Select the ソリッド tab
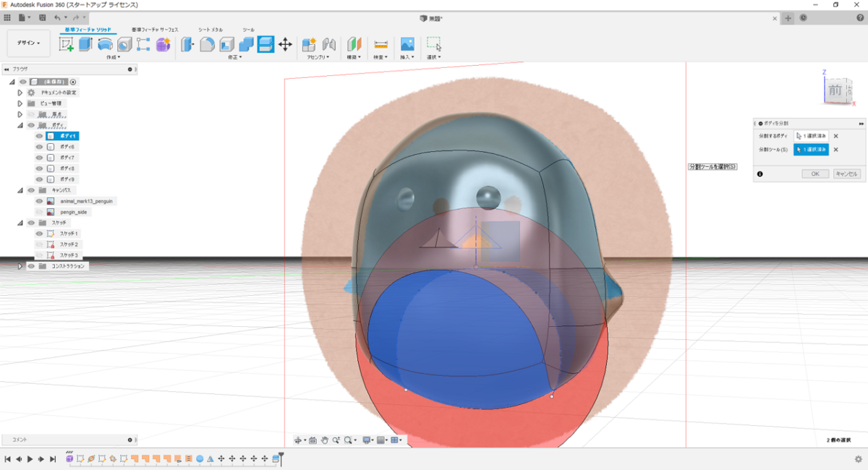The image size is (868, 470). pos(88,30)
